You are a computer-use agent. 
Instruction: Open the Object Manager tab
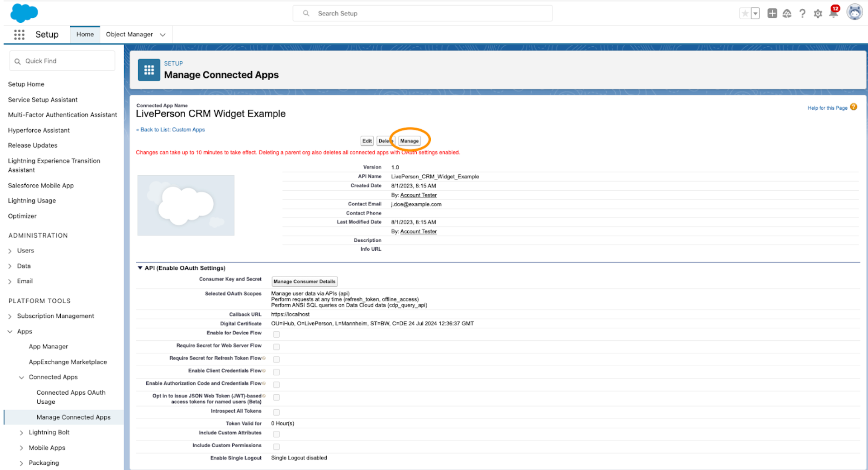[129, 34]
